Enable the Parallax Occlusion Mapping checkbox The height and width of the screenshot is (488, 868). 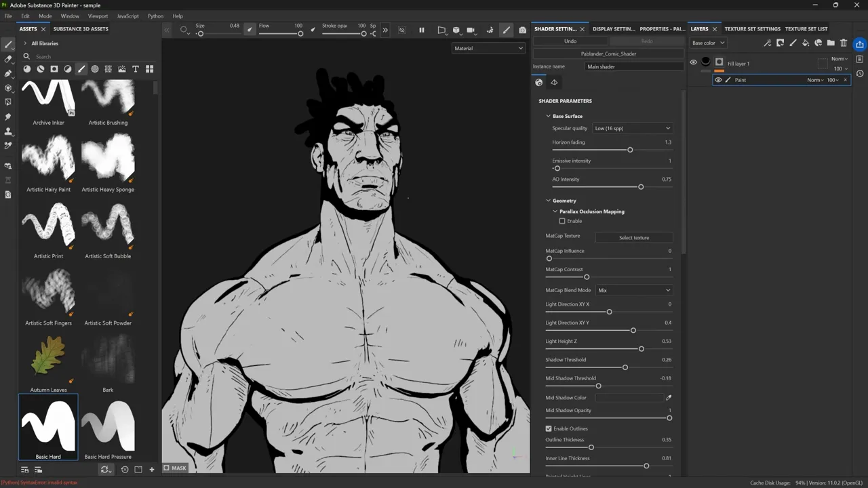click(562, 220)
